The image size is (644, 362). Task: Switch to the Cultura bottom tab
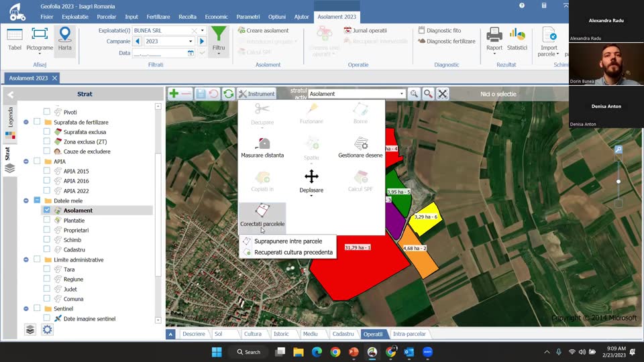point(253,334)
